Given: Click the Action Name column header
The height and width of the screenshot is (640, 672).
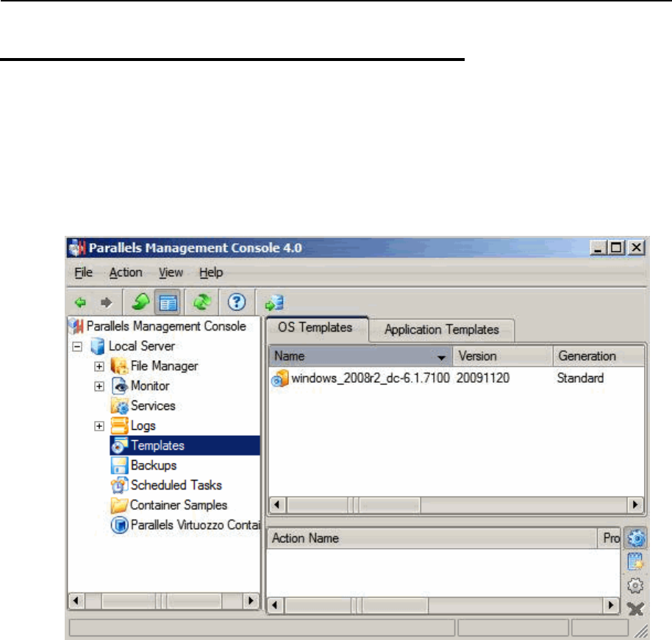Looking at the screenshot, I should (432, 538).
